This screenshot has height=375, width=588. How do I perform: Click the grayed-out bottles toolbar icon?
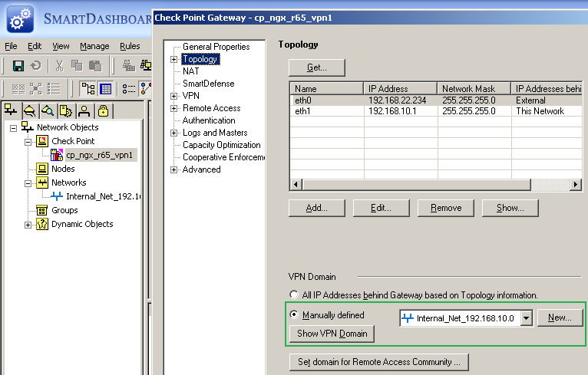[x=129, y=66]
